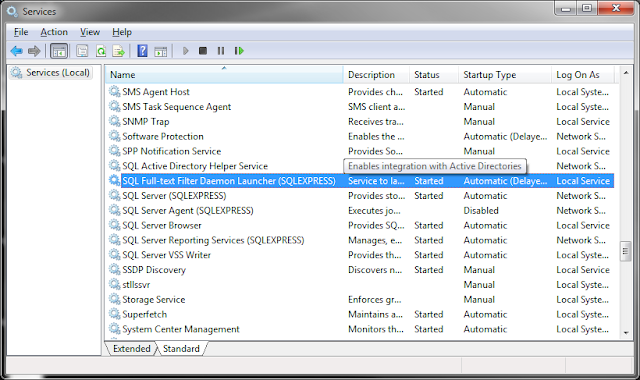Click the Export List toolbar icon
The width and height of the screenshot is (640, 380).
point(118,51)
